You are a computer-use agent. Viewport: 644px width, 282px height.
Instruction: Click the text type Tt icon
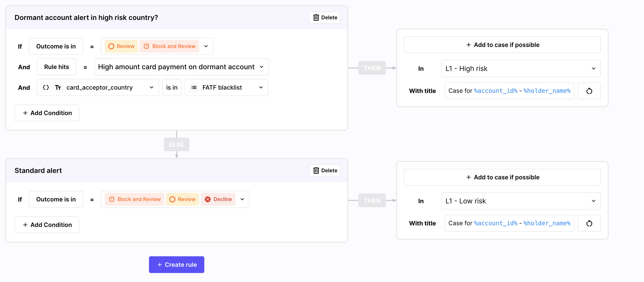pyautogui.click(x=58, y=87)
